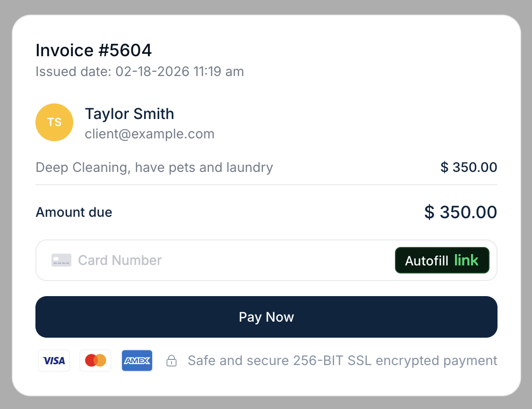Click the credit card icon in the field
532x409 pixels.
point(61,260)
